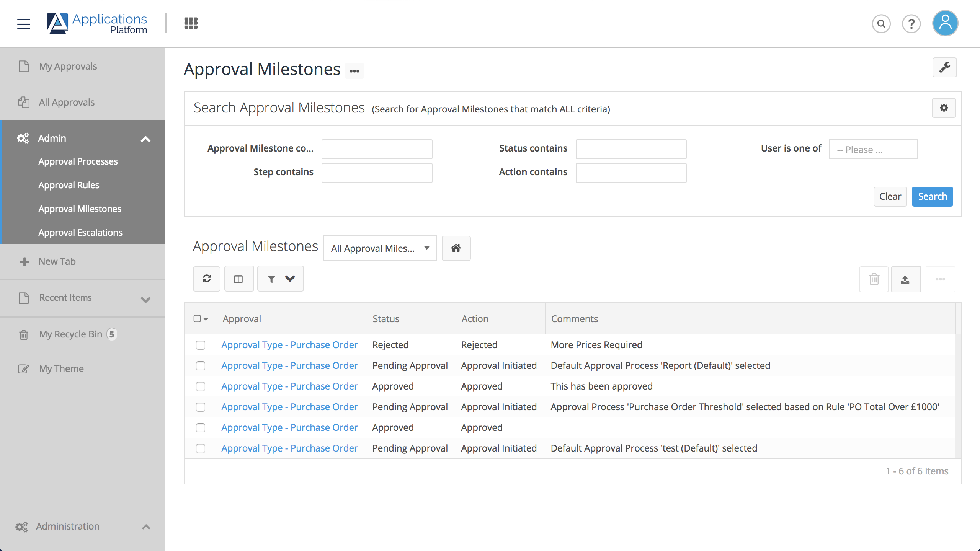Open the search settings gear icon

(944, 108)
